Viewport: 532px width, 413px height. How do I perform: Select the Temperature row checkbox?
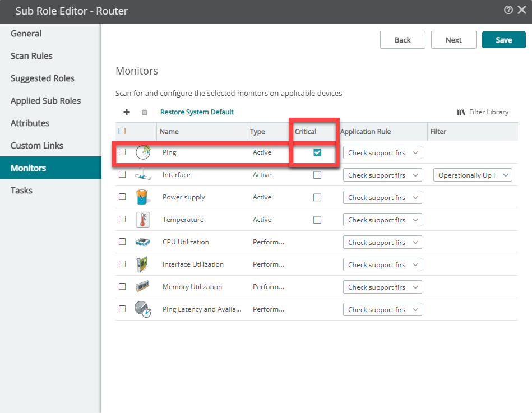pyautogui.click(x=122, y=219)
